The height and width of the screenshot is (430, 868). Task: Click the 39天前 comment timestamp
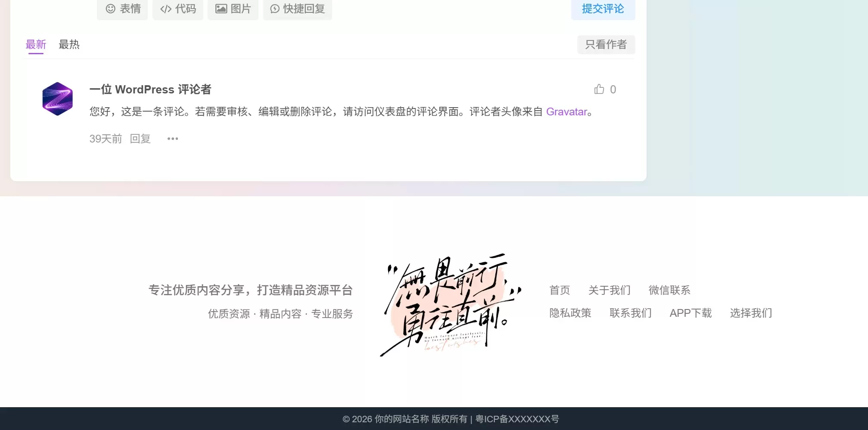pyautogui.click(x=106, y=139)
